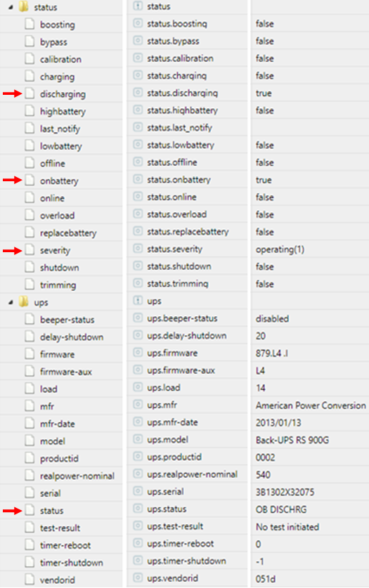This screenshot has height=588, width=369.
Task: Click the state icon beside ups.load
Action: pyautogui.click(x=138, y=387)
